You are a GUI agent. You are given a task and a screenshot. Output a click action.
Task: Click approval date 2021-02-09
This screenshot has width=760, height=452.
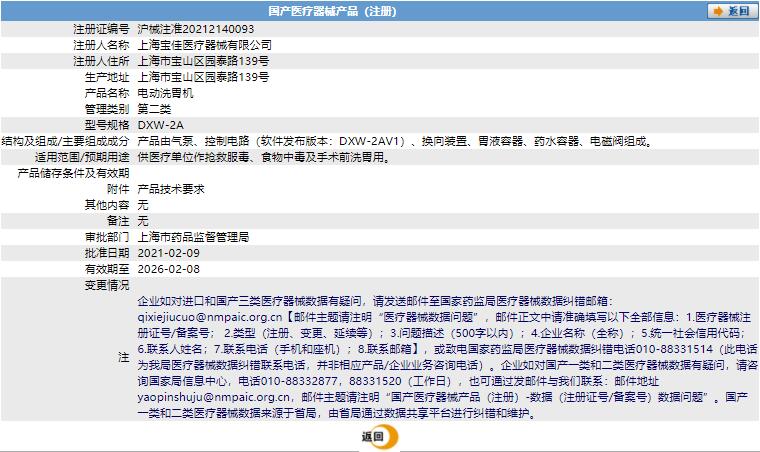coord(169,253)
